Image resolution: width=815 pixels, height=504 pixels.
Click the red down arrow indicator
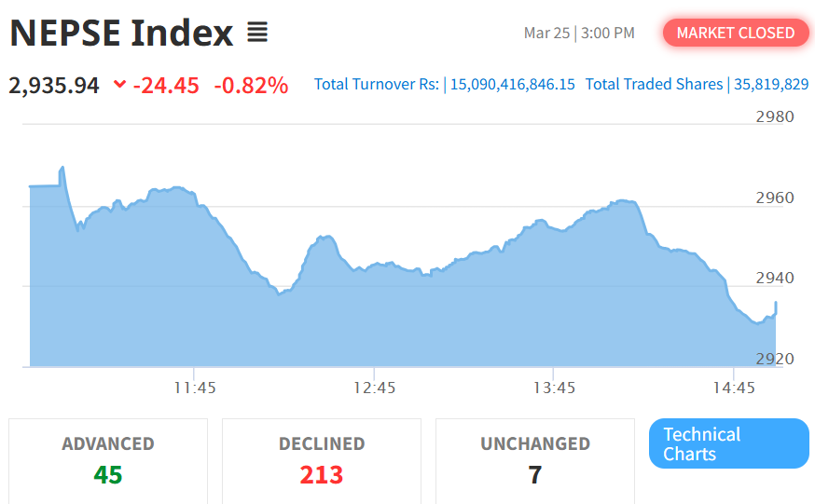pos(119,85)
